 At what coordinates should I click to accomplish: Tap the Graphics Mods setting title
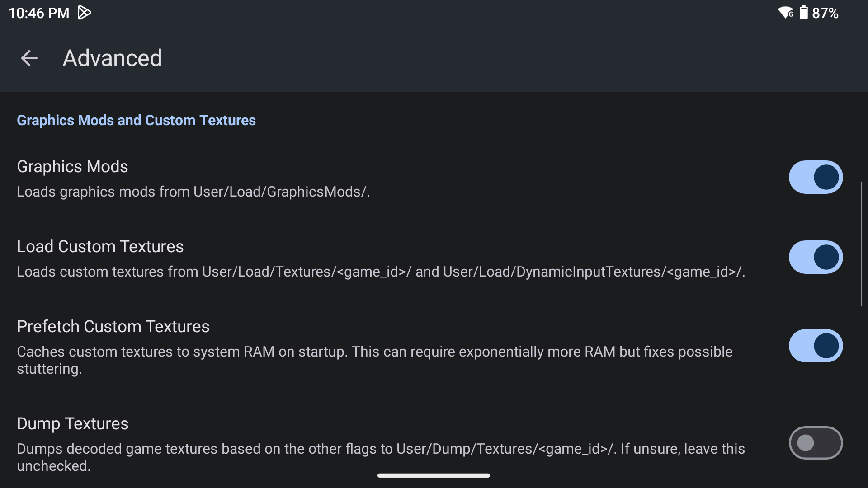pyautogui.click(x=72, y=166)
